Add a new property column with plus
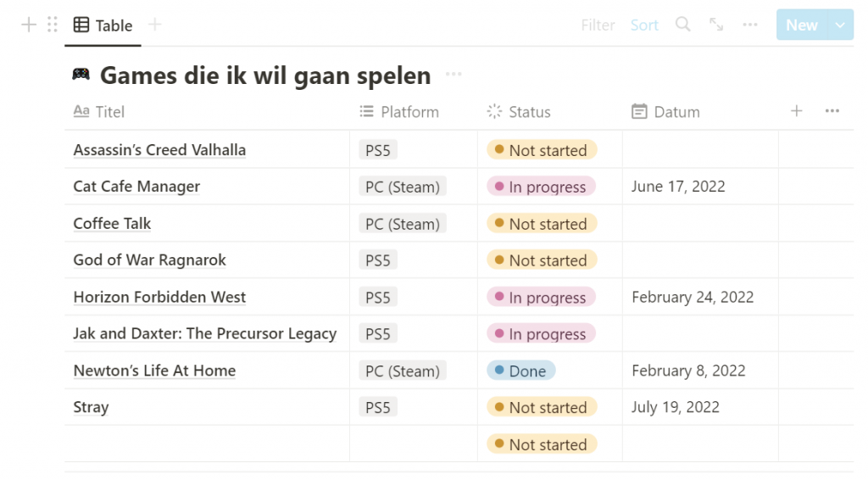Image resolution: width=868 pixels, height=480 pixels. coord(797,111)
